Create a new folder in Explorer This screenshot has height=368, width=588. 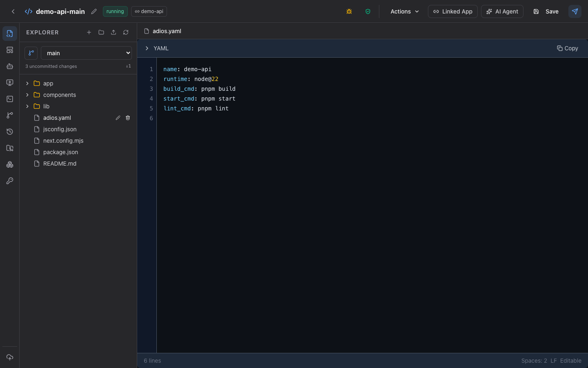[101, 32]
